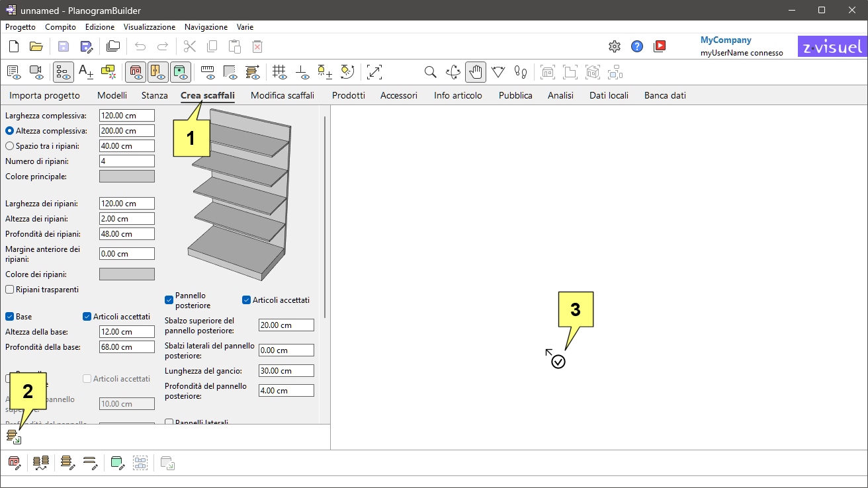Toggle products visibility green box icon
Screen dimensions: 868x488
181,72
